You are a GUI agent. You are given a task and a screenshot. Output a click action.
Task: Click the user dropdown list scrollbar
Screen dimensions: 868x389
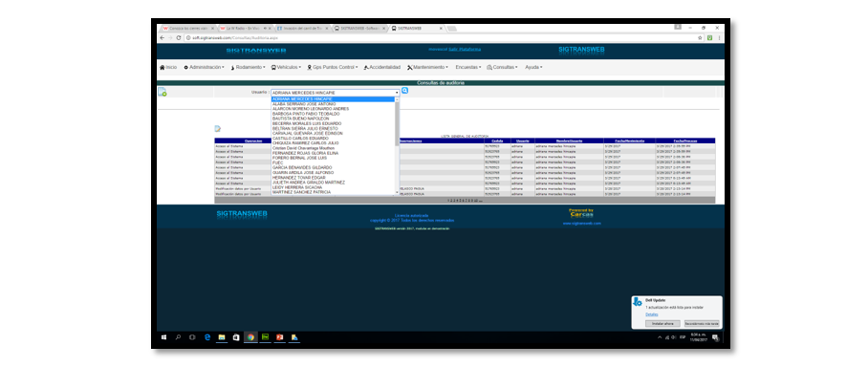[397, 123]
